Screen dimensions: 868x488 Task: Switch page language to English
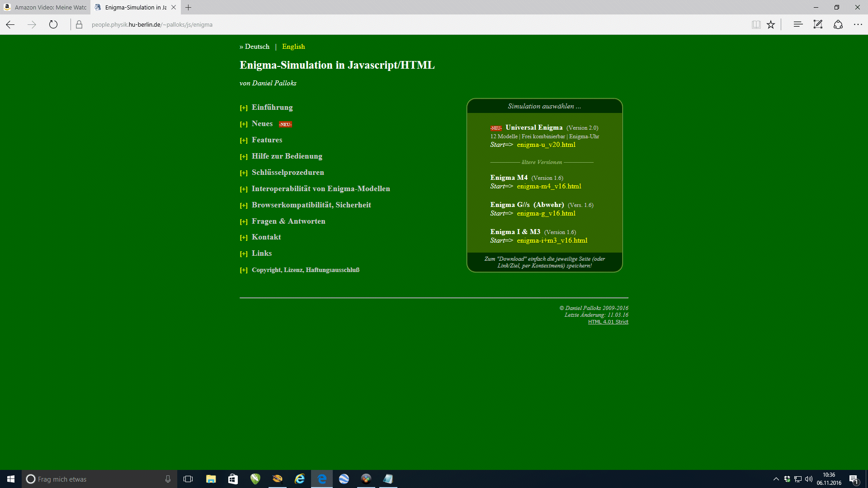[293, 47]
